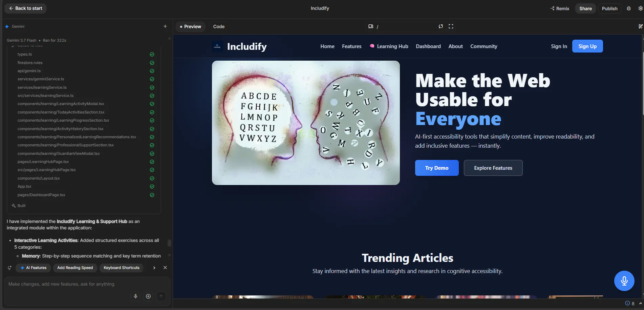The image size is (644, 310).
Task: Click the chat panel scrollbar thumb
Action: tap(169, 243)
